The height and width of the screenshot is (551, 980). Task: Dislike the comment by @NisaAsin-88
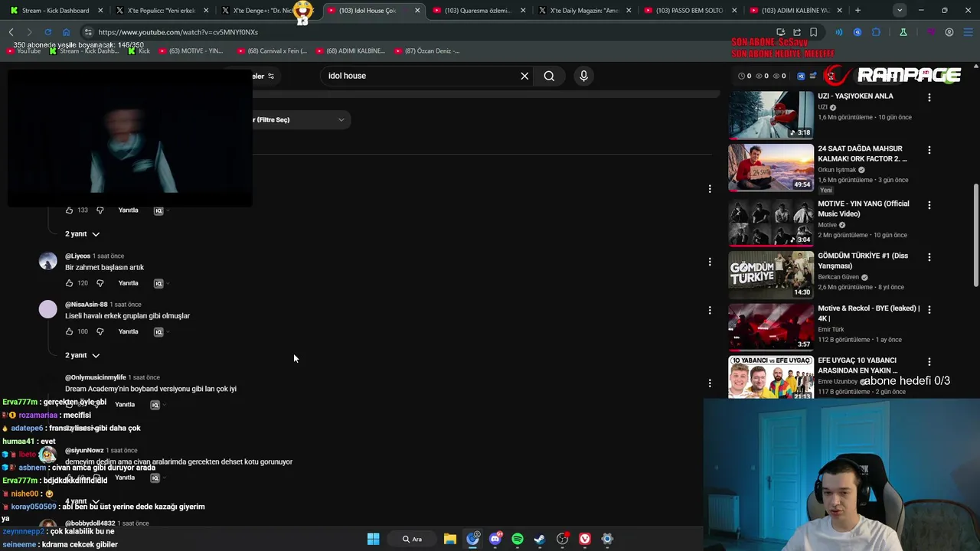click(x=100, y=331)
